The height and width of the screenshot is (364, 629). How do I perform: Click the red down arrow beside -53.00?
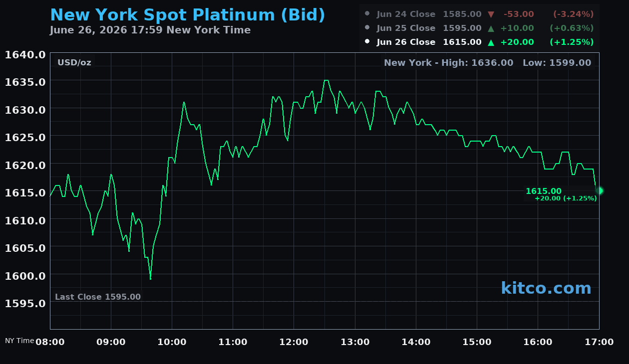click(491, 14)
